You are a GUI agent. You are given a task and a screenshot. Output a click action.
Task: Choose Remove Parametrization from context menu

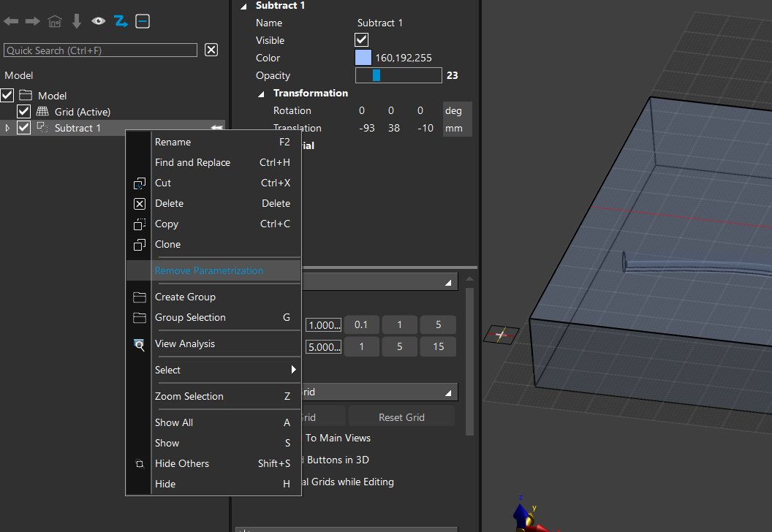pyautogui.click(x=209, y=270)
